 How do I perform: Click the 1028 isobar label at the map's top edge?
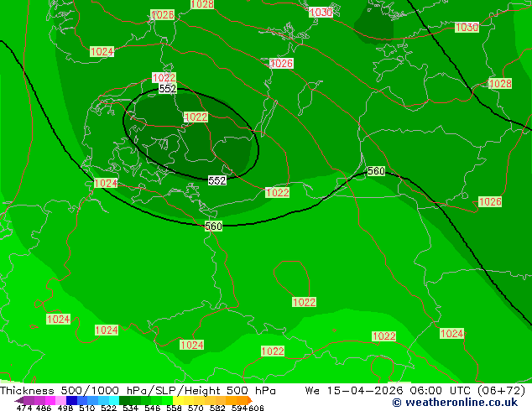[x=202, y=4]
